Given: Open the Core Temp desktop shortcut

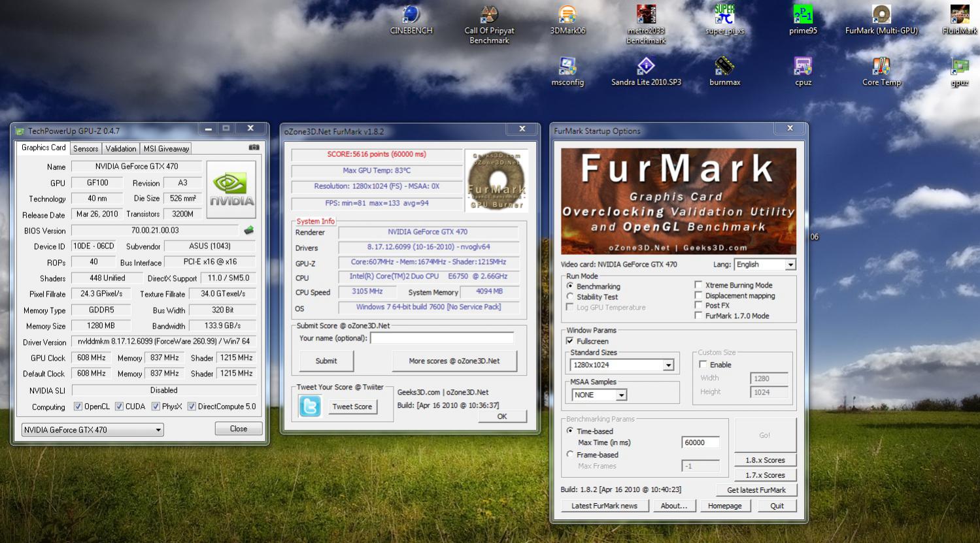Looking at the screenshot, I should click(x=881, y=72).
